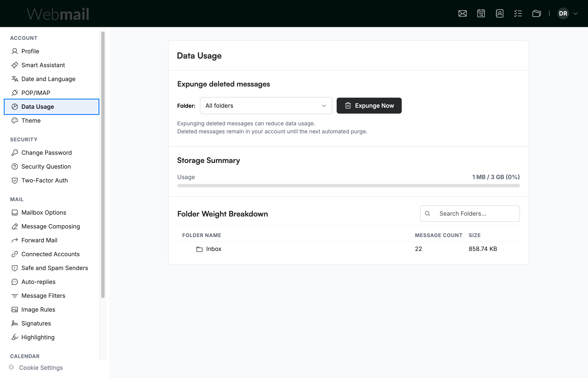Screen dimensions: 588x378
Task: Open Connected Accounts page
Action: (x=51, y=254)
